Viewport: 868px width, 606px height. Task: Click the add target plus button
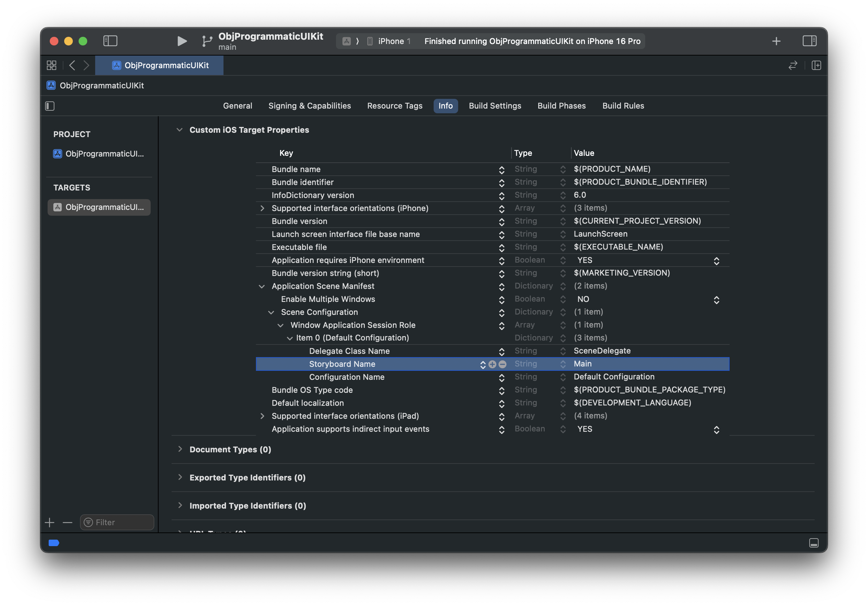pos(49,522)
